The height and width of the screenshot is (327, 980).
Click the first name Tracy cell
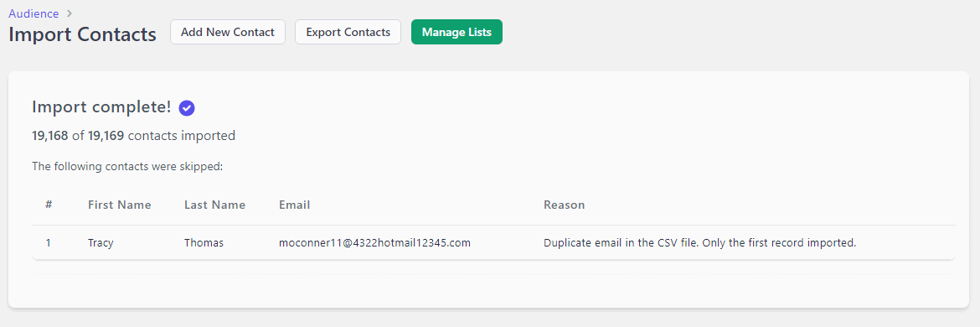[101, 242]
